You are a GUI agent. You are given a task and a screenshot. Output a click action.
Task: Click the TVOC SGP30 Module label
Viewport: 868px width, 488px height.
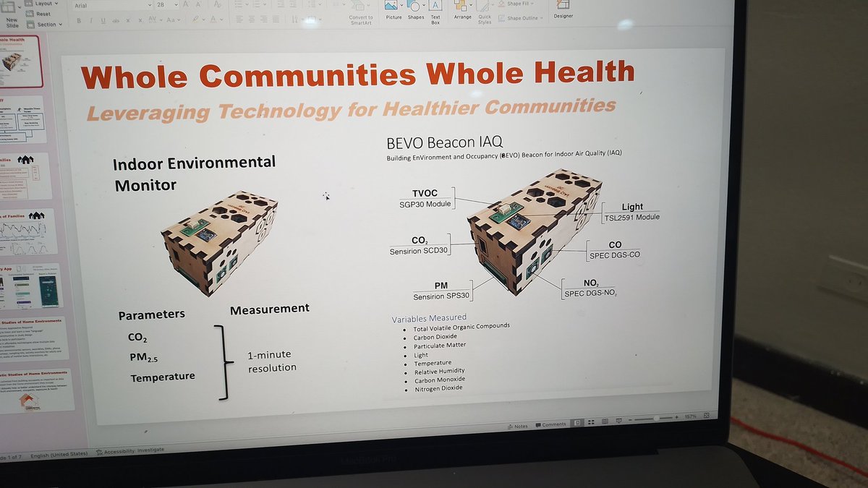click(426, 198)
